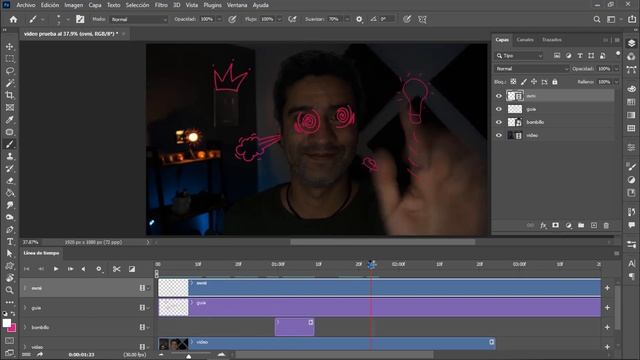Image resolution: width=640 pixels, height=360 pixels.
Task: Split clip at playhead with scissors
Action: coord(116,269)
